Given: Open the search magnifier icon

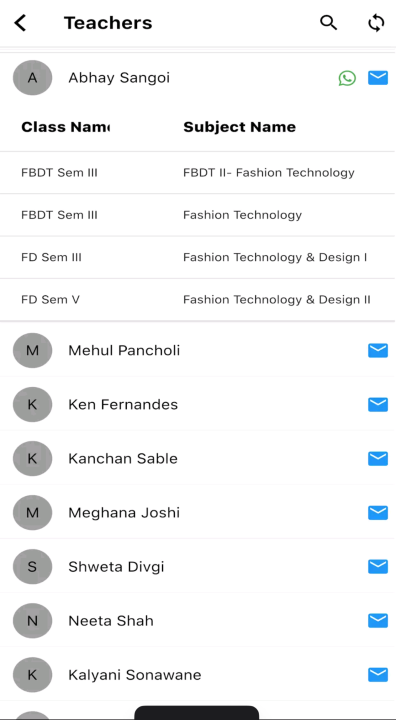Looking at the screenshot, I should tap(328, 22).
